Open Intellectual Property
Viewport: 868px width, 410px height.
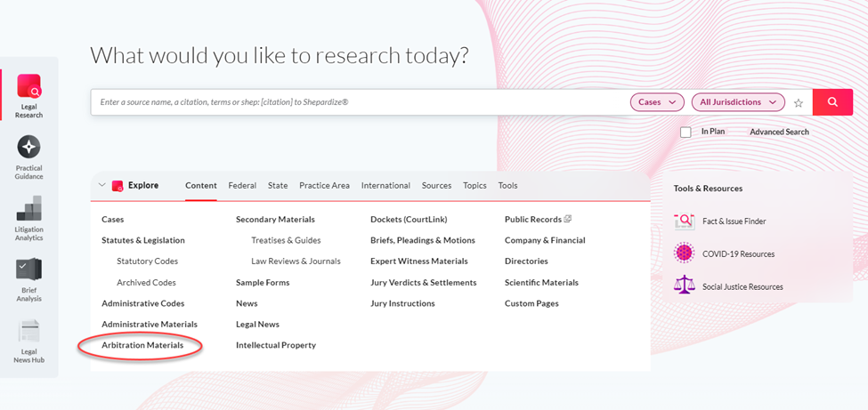click(276, 345)
